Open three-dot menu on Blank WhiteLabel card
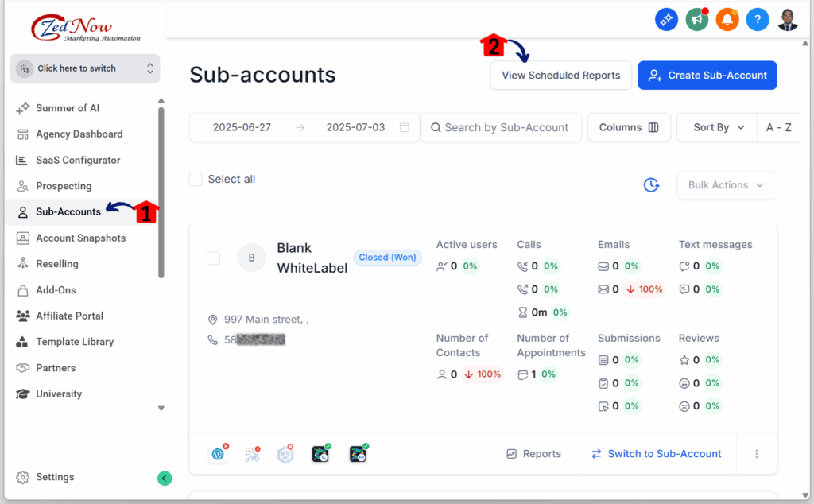The width and height of the screenshot is (814, 504). point(757,454)
